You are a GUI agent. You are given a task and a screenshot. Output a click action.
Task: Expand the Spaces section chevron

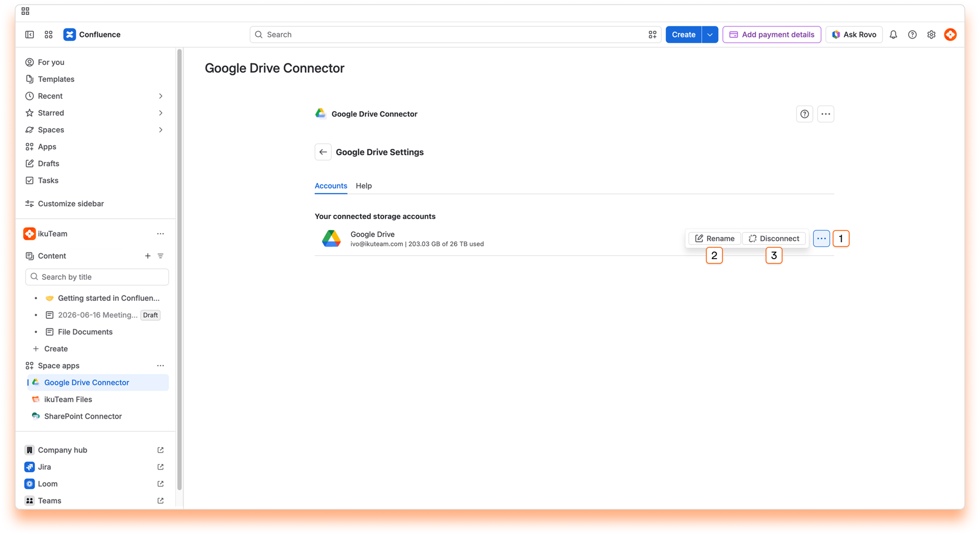pyautogui.click(x=161, y=130)
